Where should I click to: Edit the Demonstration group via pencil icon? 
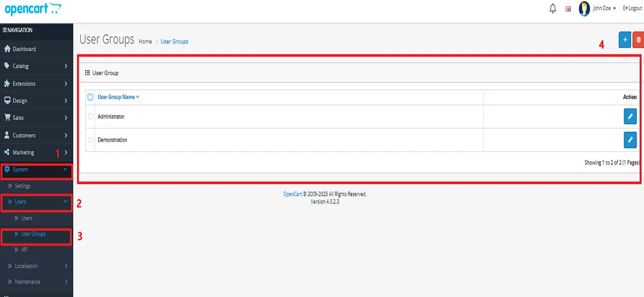[630, 140]
